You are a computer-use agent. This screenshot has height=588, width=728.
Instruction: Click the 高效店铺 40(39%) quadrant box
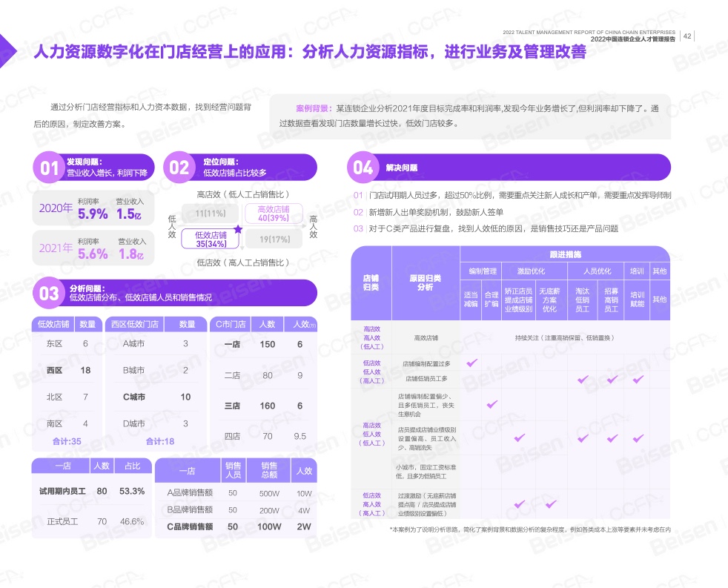tap(273, 214)
